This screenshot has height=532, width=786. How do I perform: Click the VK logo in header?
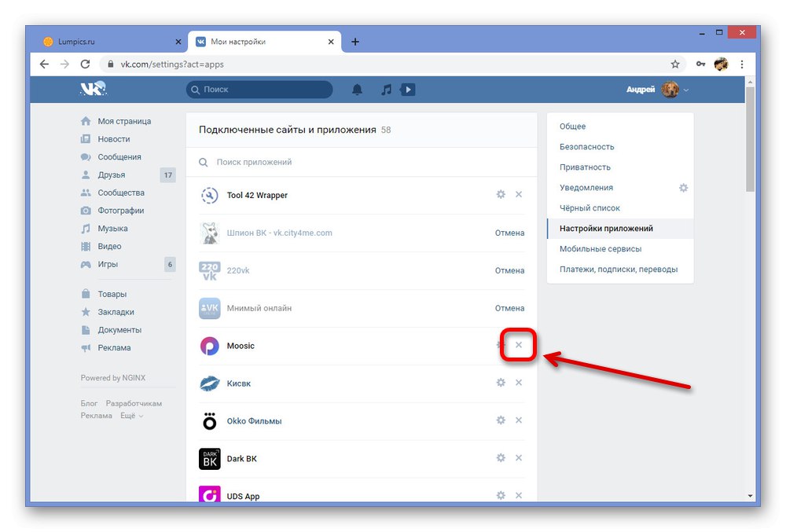(94, 89)
